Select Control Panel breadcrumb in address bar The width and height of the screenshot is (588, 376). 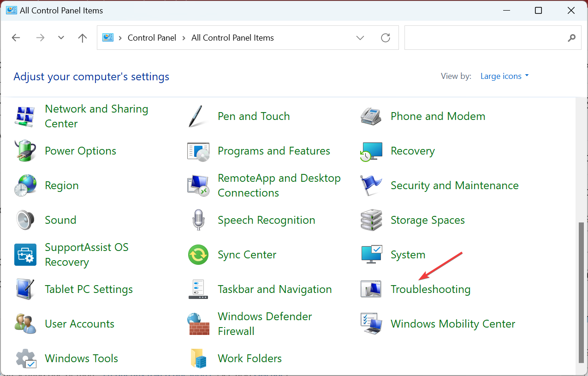(152, 38)
